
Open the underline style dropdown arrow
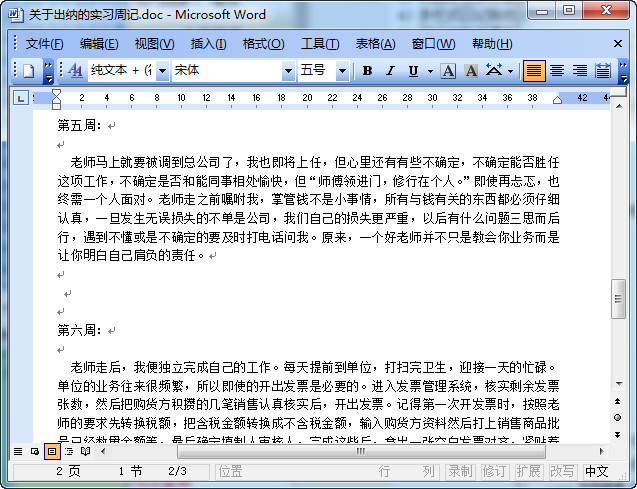click(x=430, y=71)
